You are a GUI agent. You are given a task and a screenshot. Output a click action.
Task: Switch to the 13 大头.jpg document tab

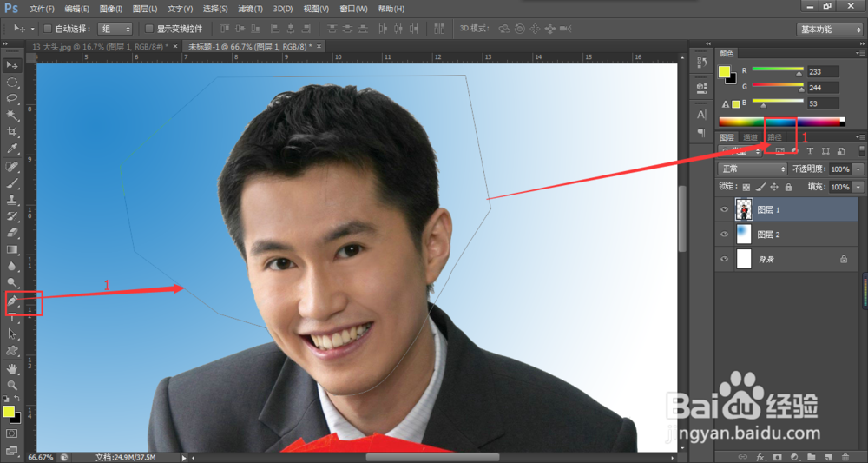[100, 47]
